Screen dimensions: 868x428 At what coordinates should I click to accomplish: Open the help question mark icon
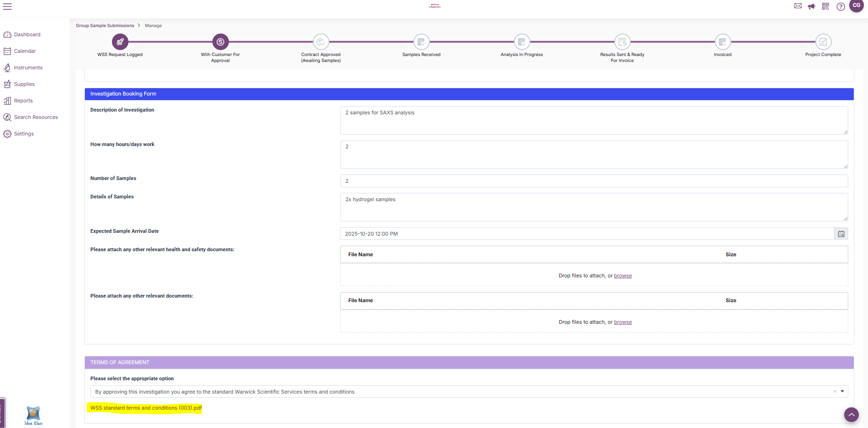click(840, 6)
